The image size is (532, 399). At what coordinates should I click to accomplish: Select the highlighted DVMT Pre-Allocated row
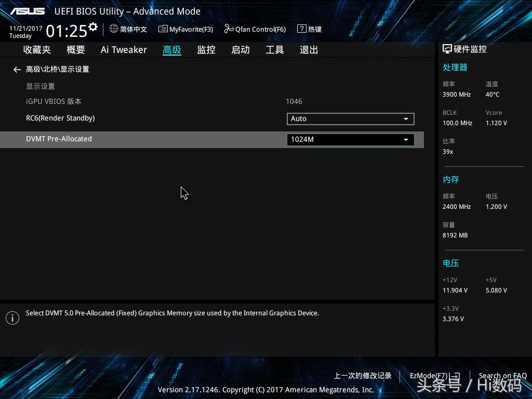[x=59, y=139]
